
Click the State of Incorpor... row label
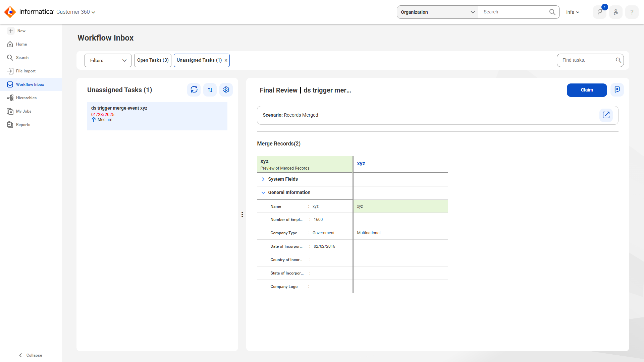(287, 273)
